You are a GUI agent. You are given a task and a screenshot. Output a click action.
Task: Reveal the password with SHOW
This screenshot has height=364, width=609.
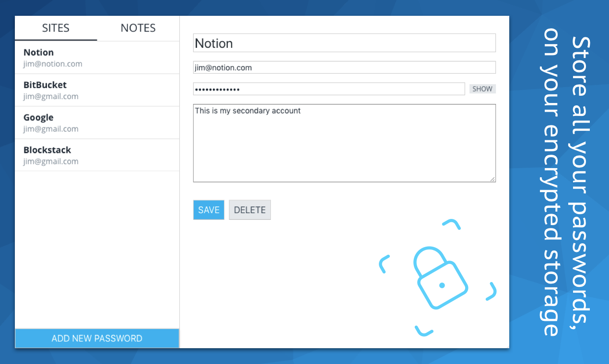point(482,89)
